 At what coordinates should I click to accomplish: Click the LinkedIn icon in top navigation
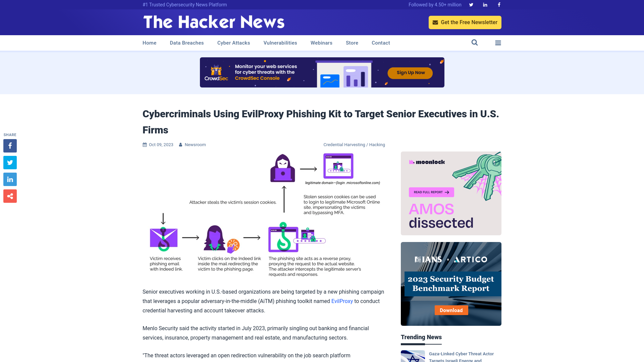coord(485,4)
